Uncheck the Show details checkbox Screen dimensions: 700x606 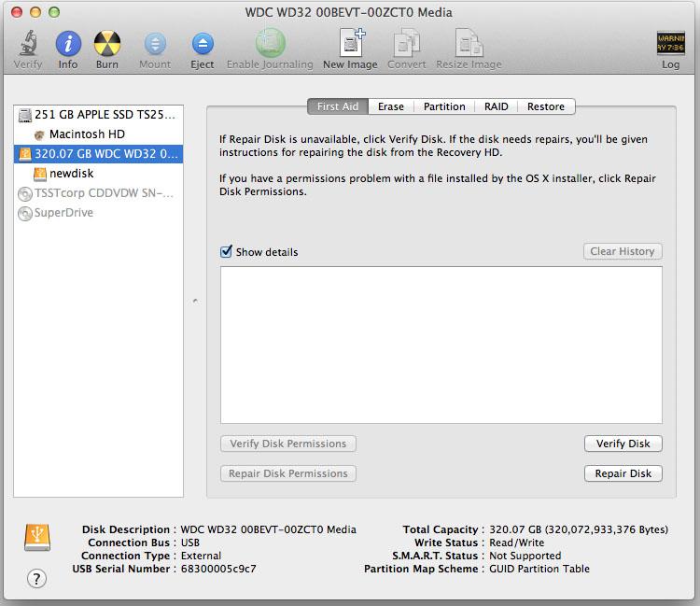227,251
